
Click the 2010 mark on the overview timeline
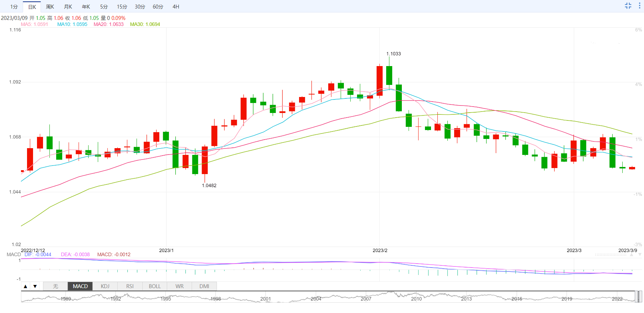[x=416, y=299]
